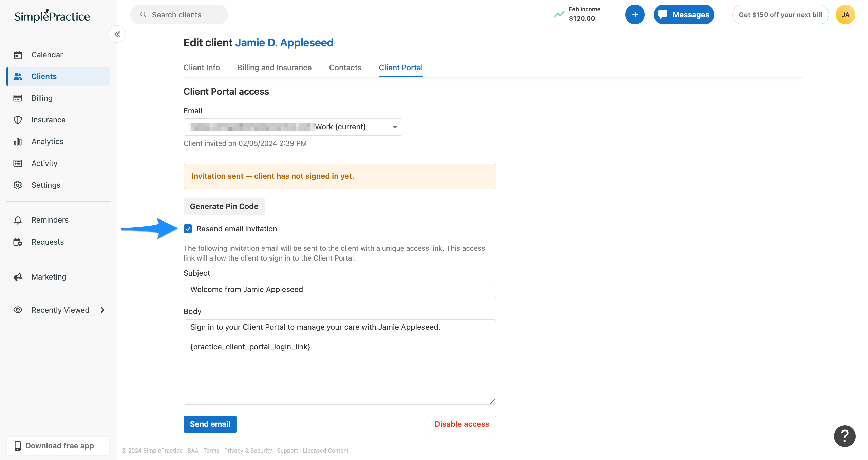
Task: Open the Terms footer link
Action: (x=211, y=451)
